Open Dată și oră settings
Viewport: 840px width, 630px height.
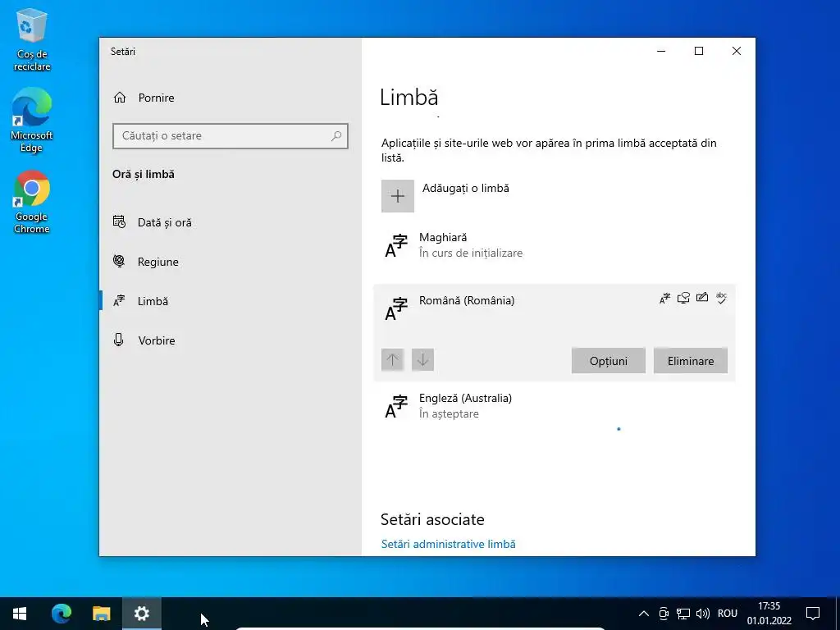(231, 222)
